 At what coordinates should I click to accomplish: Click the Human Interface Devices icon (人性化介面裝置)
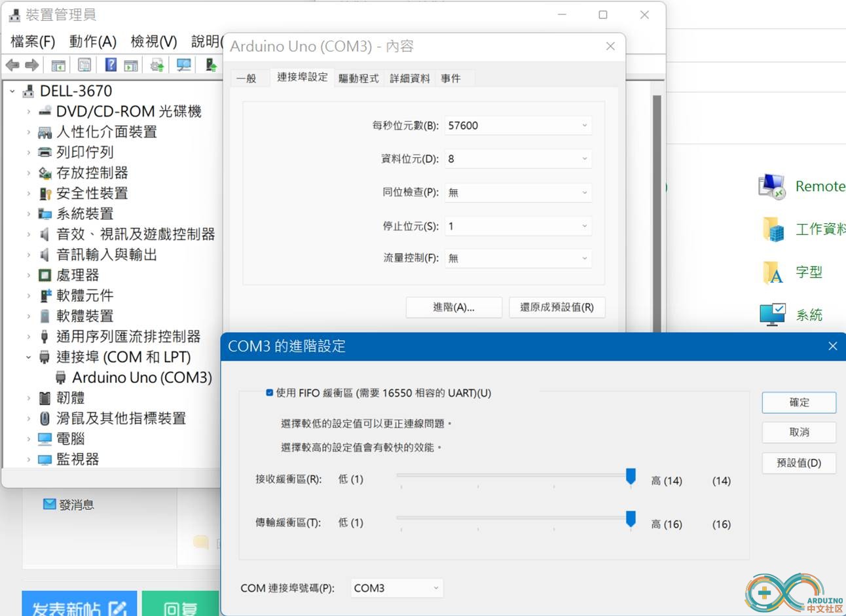45,132
